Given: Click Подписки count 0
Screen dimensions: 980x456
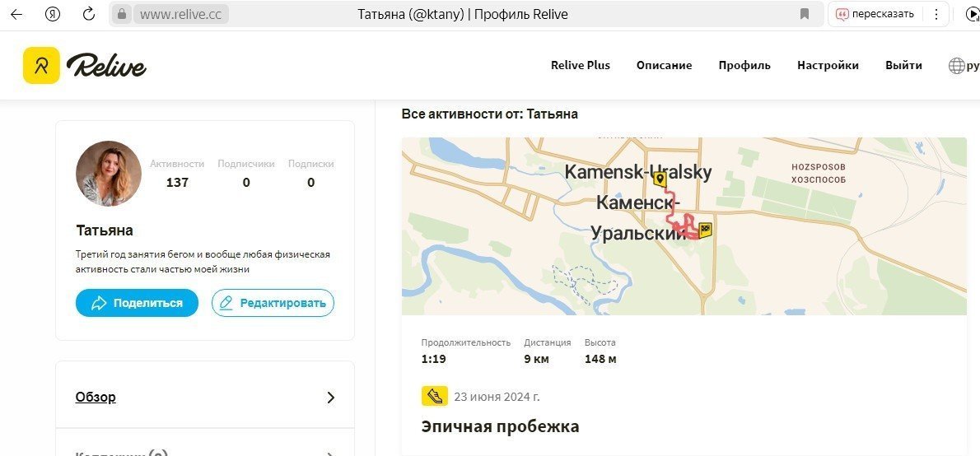Looking at the screenshot, I should click(310, 183).
